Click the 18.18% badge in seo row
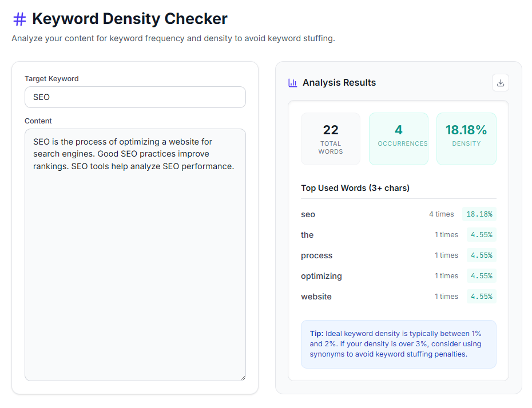 click(x=479, y=214)
